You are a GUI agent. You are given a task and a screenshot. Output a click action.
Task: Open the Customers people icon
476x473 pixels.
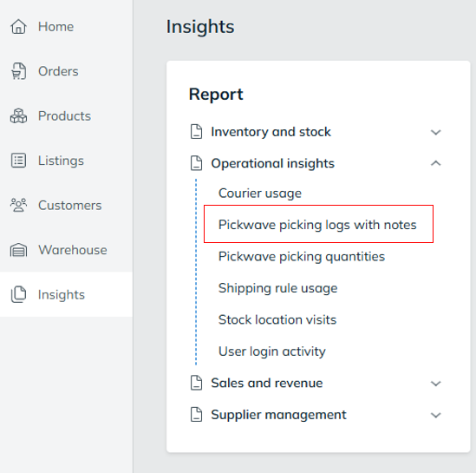click(18, 205)
